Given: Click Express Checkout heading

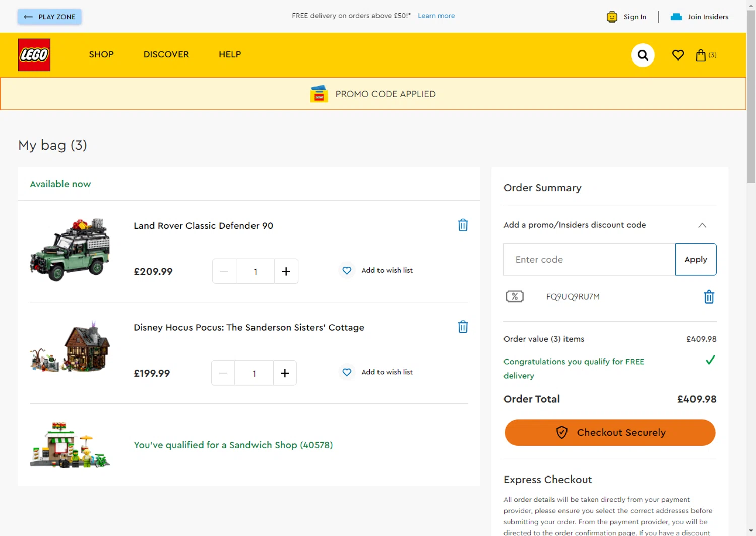Looking at the screenshot, I should (x=548, y=480).
